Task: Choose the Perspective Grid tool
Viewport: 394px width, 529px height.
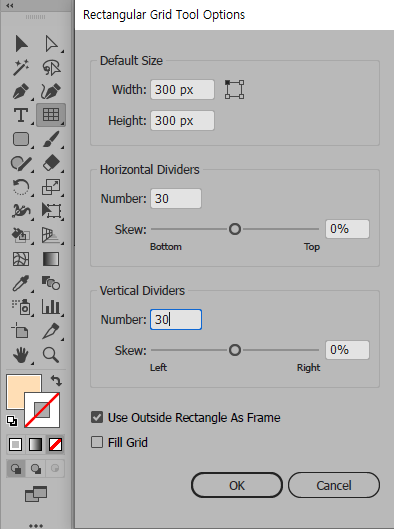Action: pyautogui.click(x=51, y=235)
